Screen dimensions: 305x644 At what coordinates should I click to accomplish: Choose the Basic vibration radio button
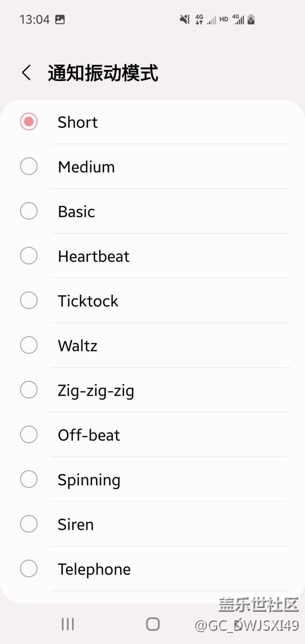29,211
